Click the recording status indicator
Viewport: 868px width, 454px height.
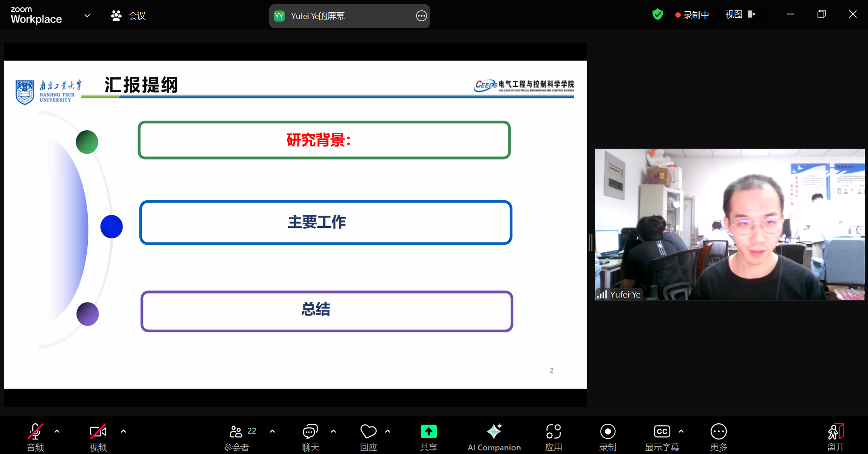[692, 15]
